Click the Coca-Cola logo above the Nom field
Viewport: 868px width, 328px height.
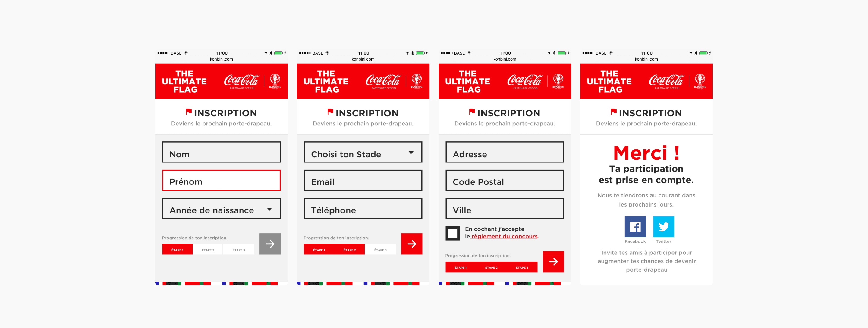[242, 81]
